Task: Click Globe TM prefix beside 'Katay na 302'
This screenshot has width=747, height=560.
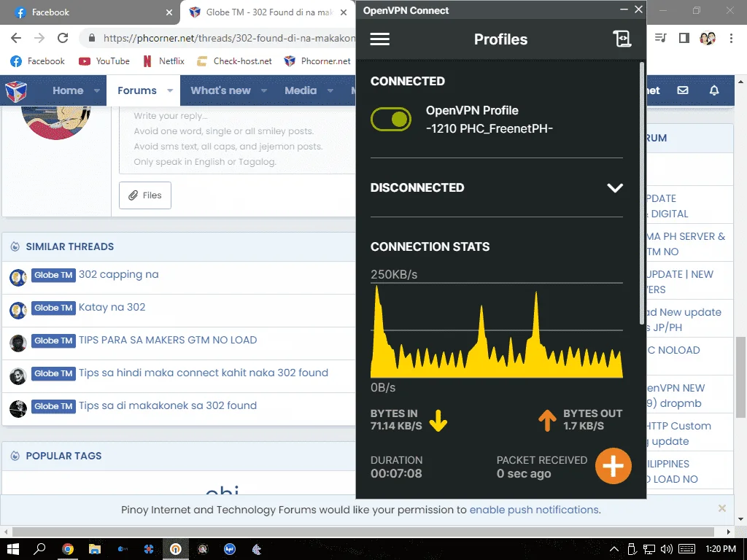Action: pyautogui.click(x=53, y=308)
